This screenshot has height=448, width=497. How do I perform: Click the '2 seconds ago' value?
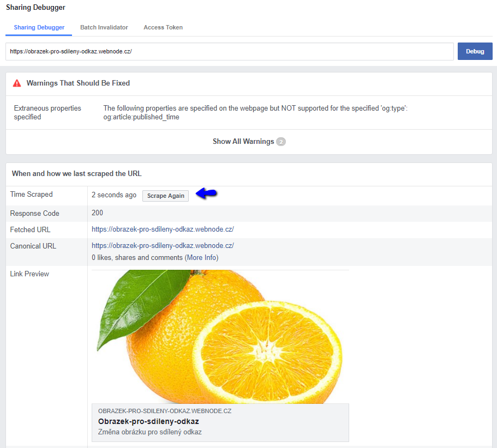114,195
